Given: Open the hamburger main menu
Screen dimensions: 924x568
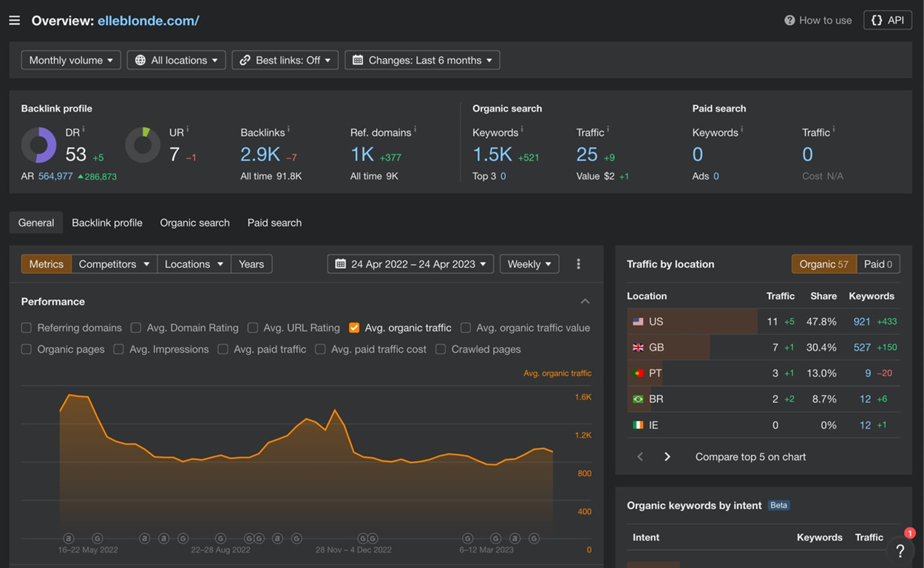Looking at the screenshot, I should [x=14, y=21].
